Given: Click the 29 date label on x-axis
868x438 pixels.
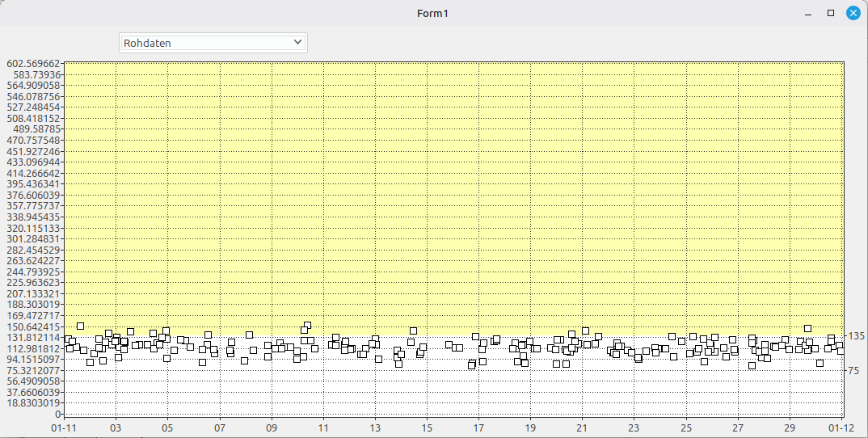Looking at the screenshot, I should 790,427.
